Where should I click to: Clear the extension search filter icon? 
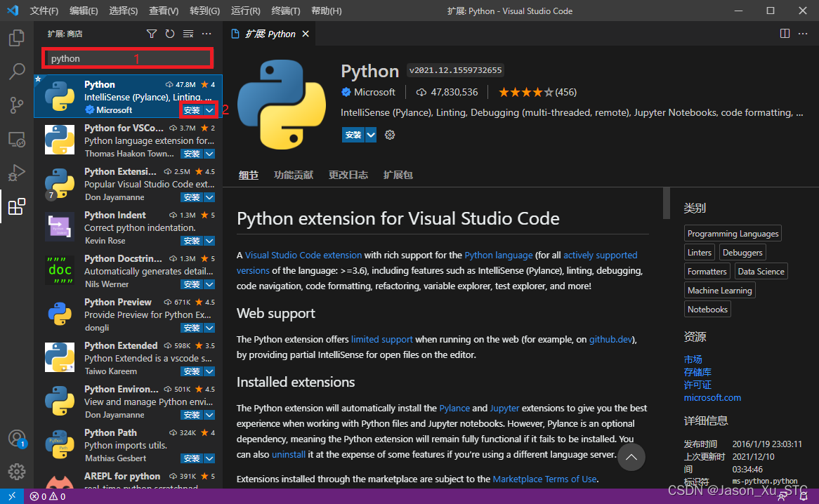(188, 33)
